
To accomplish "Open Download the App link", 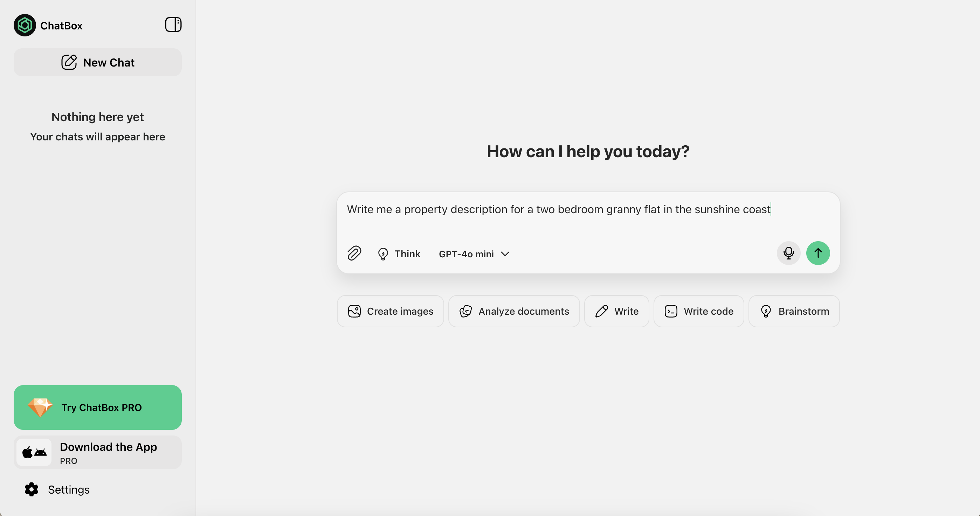I will tap(109, 447).
